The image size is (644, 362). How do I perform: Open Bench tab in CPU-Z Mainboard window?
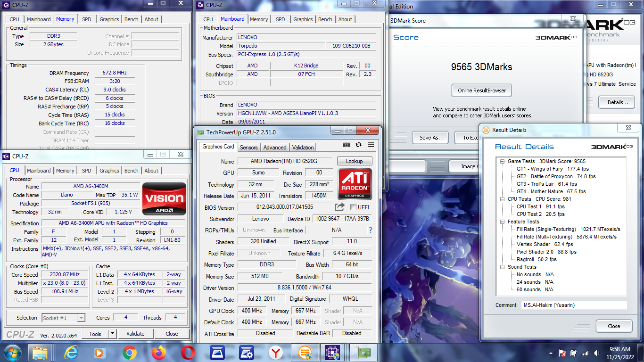coord(325,19)
